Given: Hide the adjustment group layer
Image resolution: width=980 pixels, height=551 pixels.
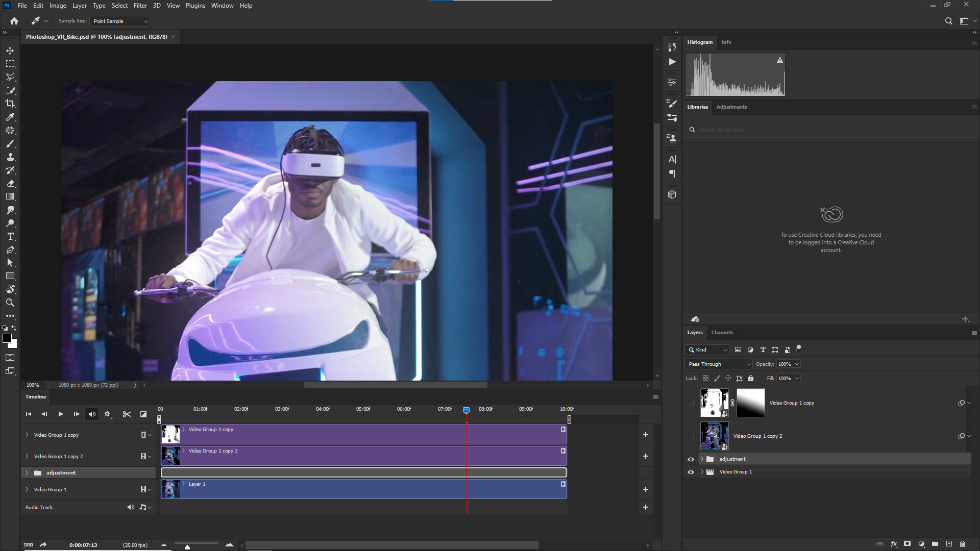Looking at the screenshot, I should pos(691,459).
